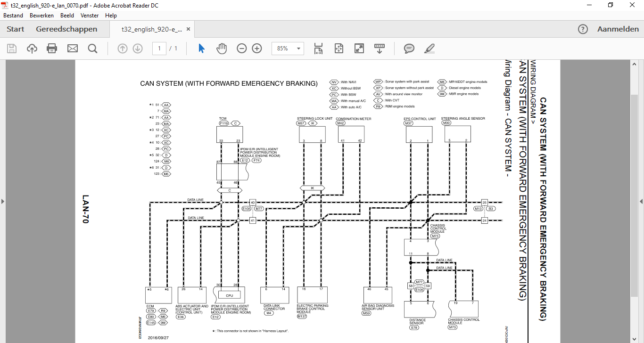Viewport: 644px width, 343px height.
Task: Click the read mode keyboard icon
Action: pos(380,49)
